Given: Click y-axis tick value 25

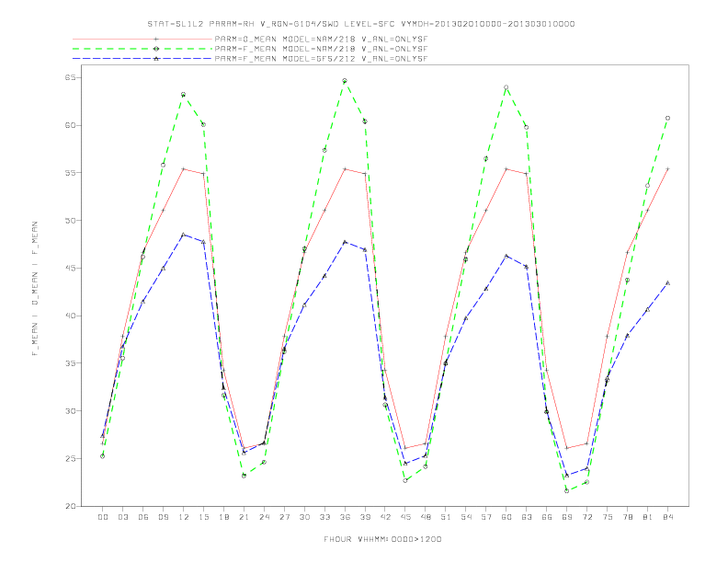Looking at the screenshot, I should click(x=70, y=458).
